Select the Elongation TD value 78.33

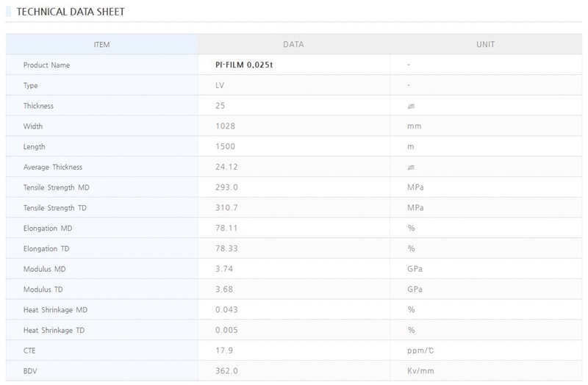tap(226, 248)
